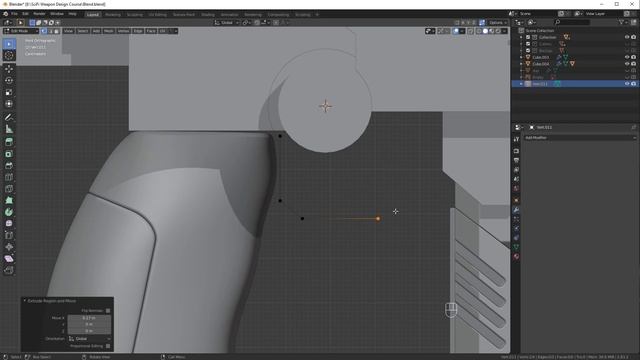Image resolution: width=640 pixels, height=360 pixels.
Task: Choose the Extrude Region tool
Action: click(x=9, y=142)
